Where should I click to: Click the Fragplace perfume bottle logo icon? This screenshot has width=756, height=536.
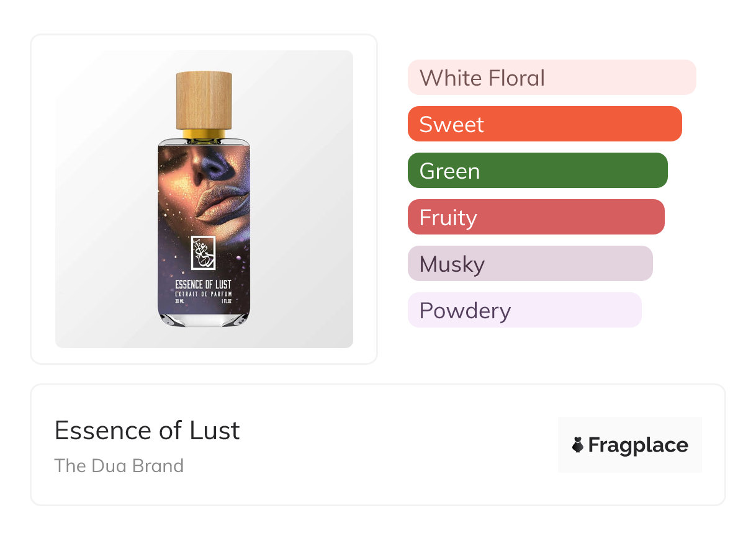pyautogui.click(x=578, y=445)
